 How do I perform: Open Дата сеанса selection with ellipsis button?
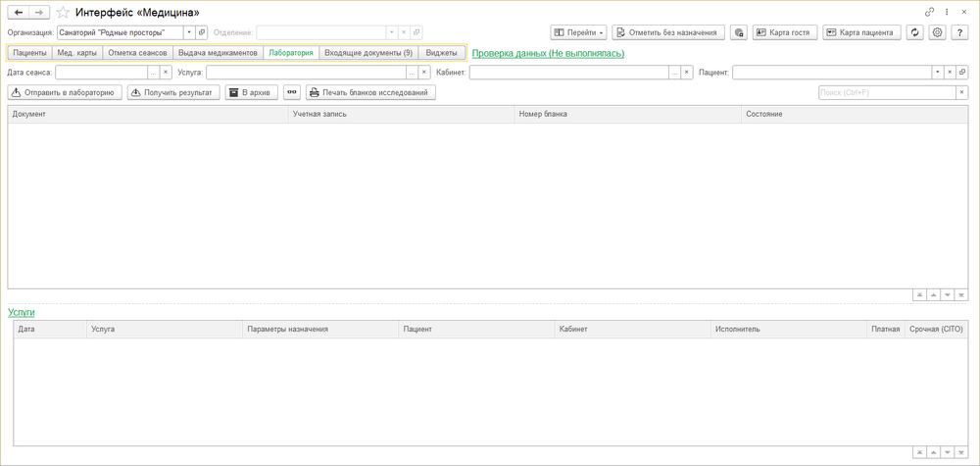click(x=154, y=73)
